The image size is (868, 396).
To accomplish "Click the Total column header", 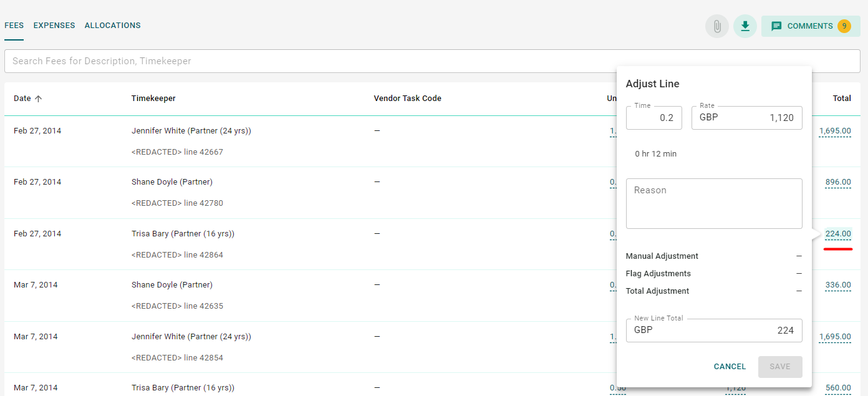I will (x=842, y=99).
